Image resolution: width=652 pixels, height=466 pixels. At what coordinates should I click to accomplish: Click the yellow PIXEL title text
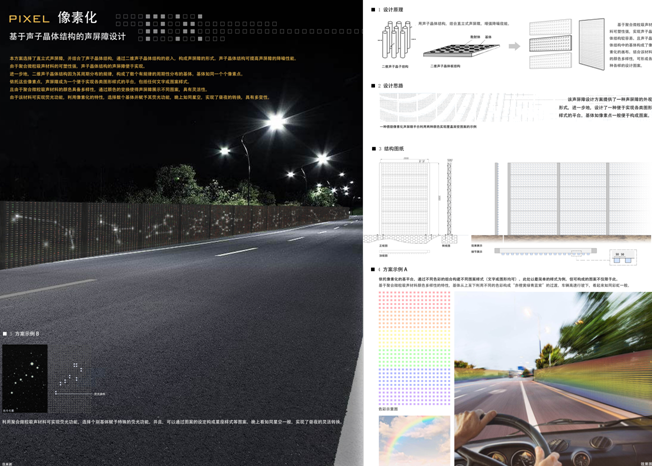tap(29, 19)
